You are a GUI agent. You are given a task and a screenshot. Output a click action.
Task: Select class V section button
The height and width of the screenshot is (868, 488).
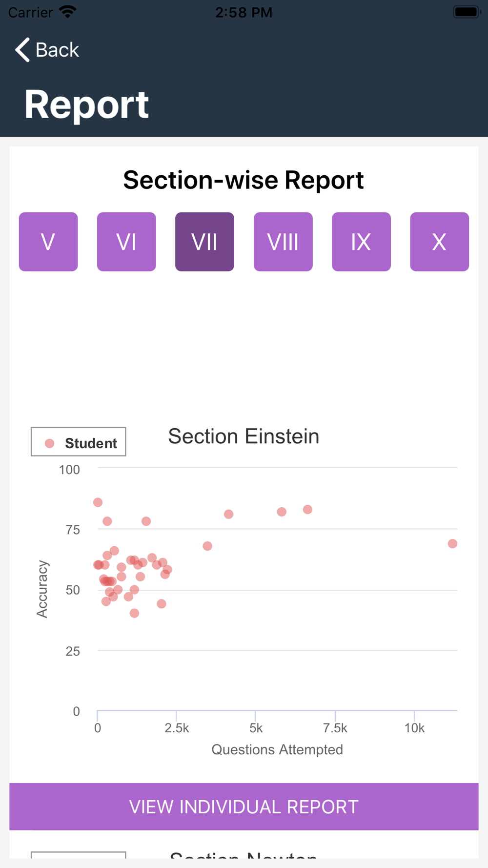point(48,242)
